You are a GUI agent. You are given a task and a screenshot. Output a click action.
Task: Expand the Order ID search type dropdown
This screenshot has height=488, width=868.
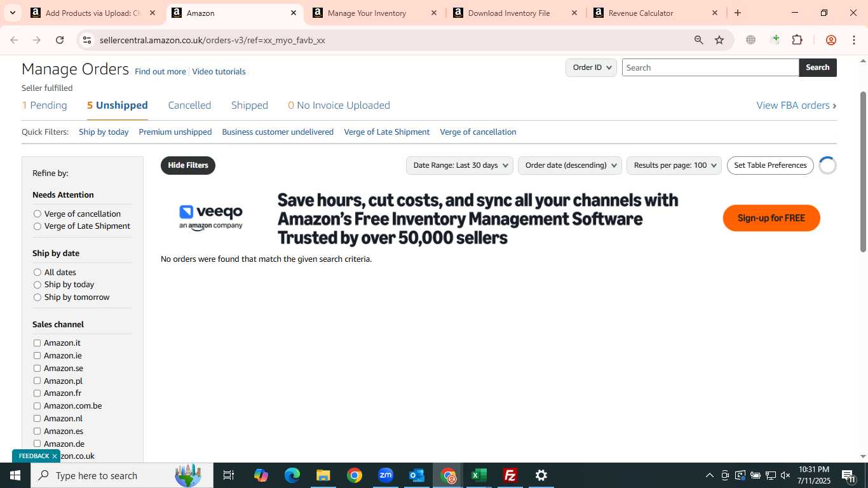pos(591,67)
